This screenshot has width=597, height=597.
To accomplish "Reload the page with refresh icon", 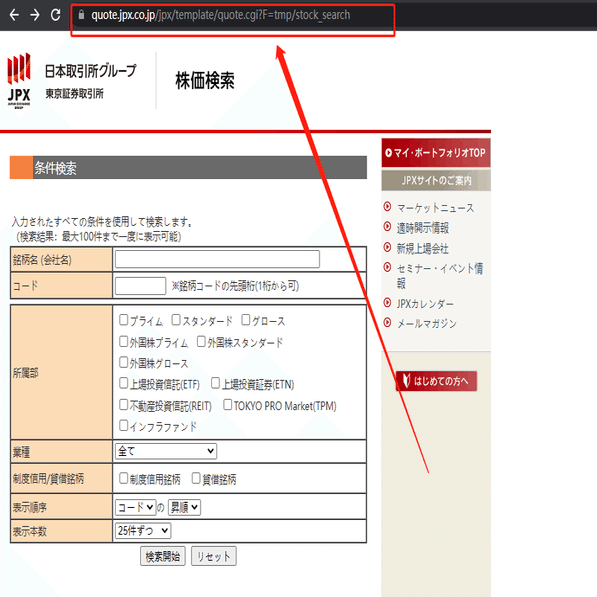I will click(56, 15).
